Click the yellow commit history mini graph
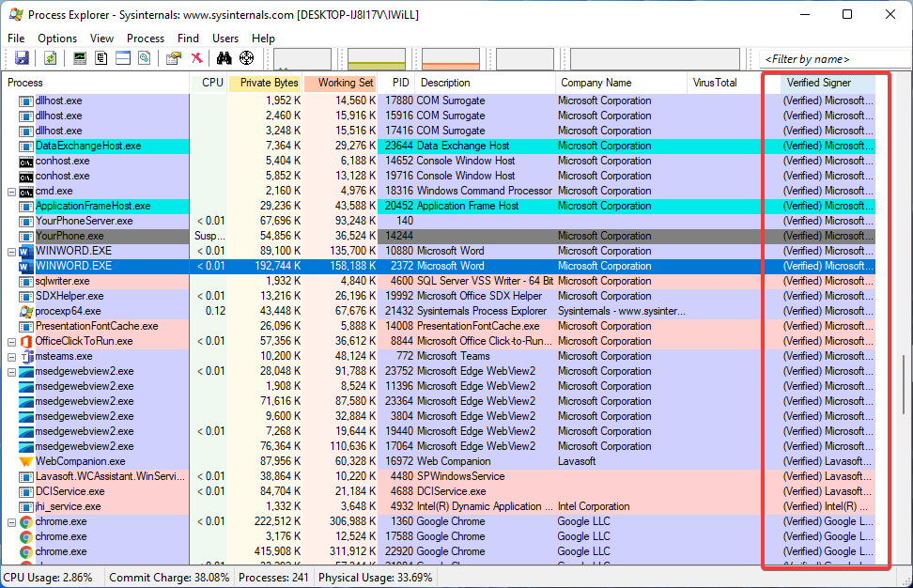Screen dimensions: 913x588 pyautogui.click(x=376, y=59)
